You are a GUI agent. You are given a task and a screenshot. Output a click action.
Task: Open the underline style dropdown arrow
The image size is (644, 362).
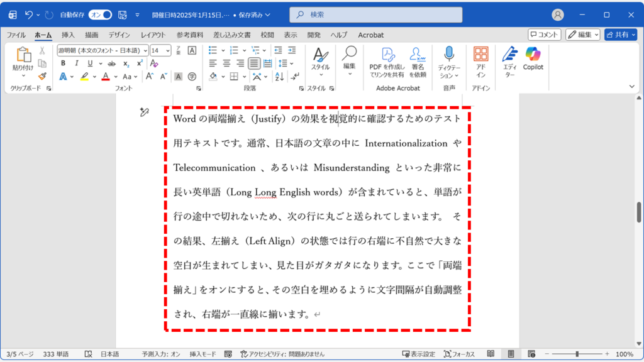99,63
